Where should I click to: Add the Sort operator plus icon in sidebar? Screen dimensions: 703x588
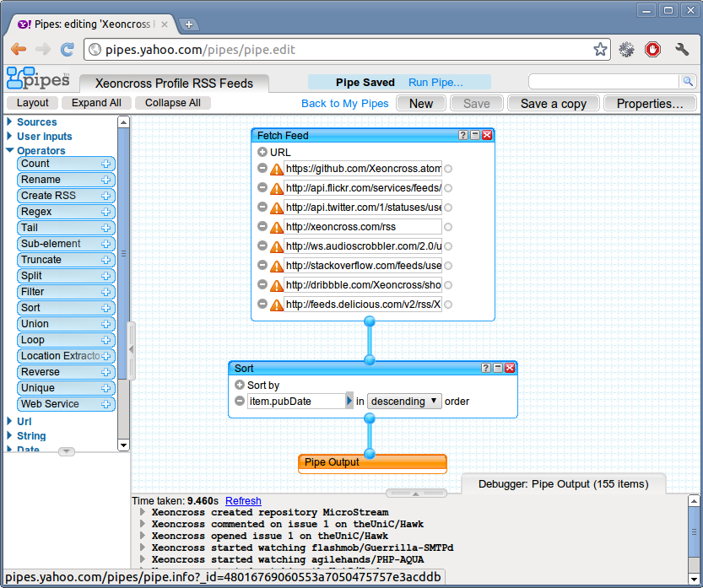(105, 308)
